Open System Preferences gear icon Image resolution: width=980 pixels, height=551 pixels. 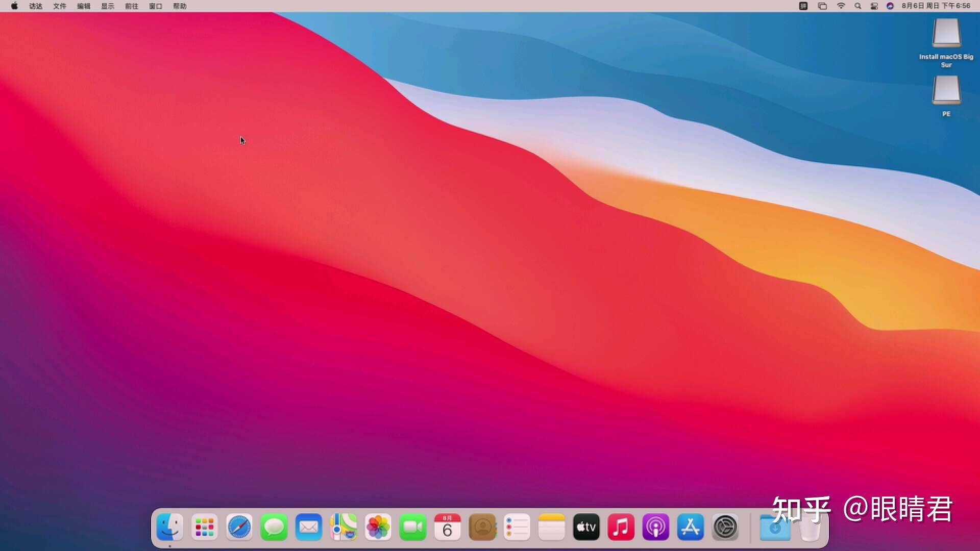coord(725,527)
